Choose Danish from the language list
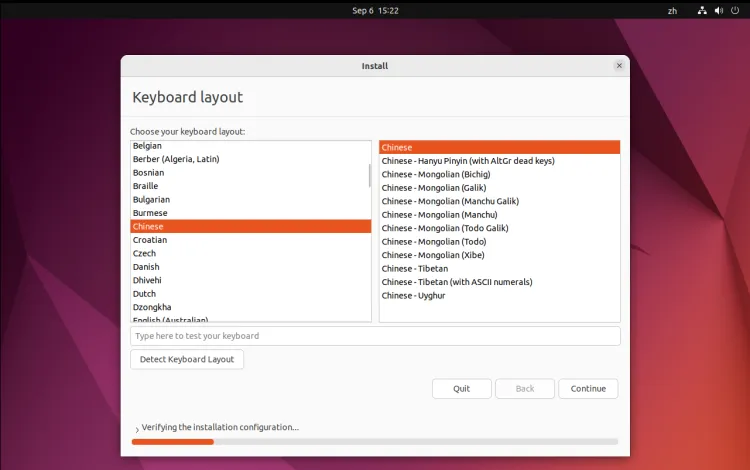 (146, 267)
